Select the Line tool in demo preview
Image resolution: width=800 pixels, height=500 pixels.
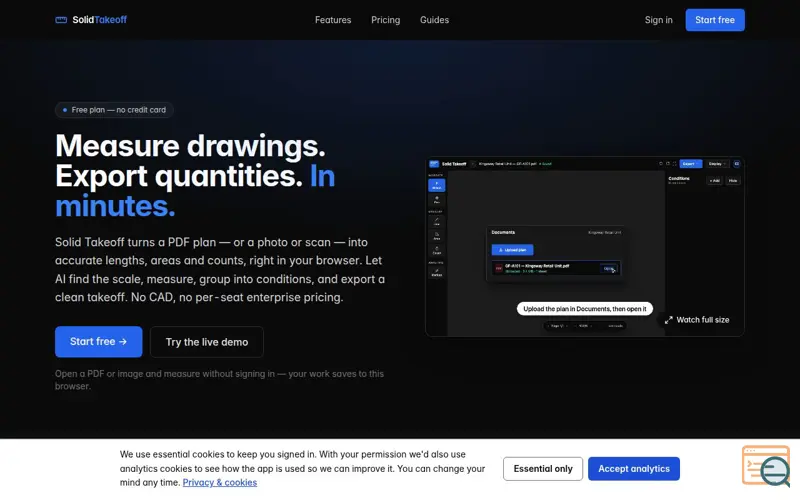(x=436, y=221)
